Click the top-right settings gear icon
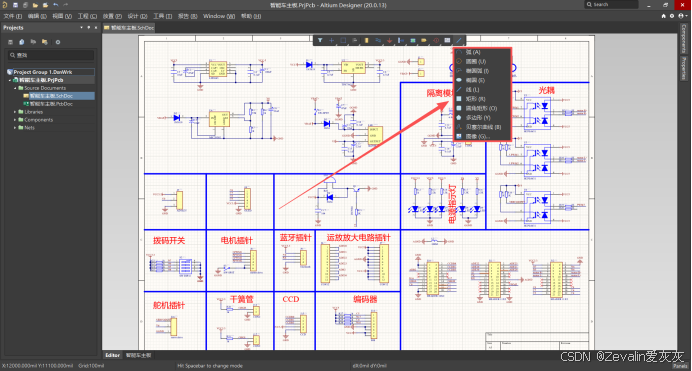Screen dimensions: 692x371 coord(672,16)
